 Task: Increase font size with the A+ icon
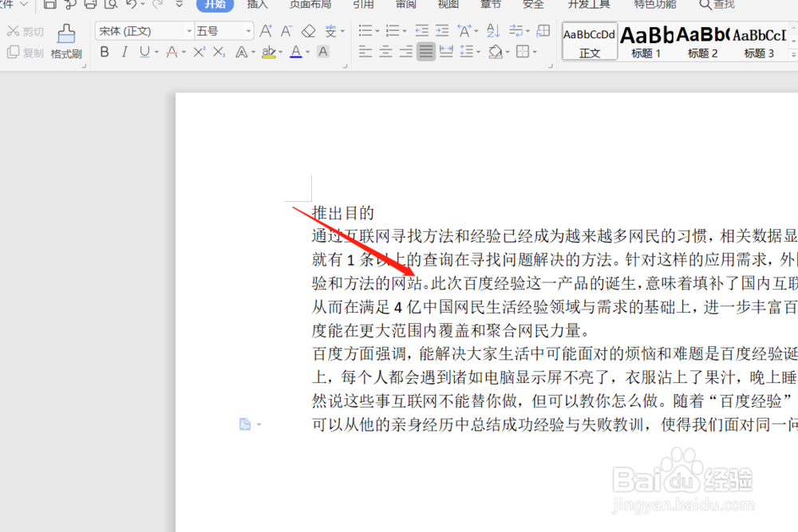pyautogui.click(x=266, y=31)
